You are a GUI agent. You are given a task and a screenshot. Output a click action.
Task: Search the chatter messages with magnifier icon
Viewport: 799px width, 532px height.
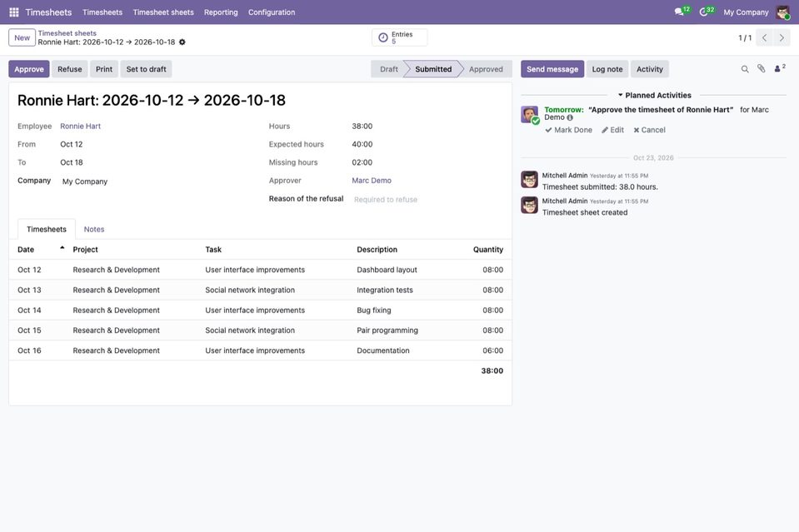[745, 69]
